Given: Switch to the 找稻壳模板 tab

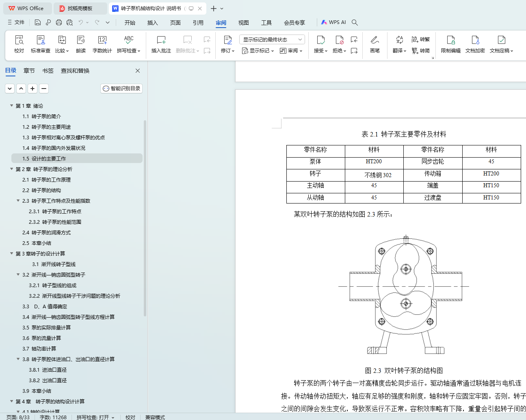Looking at the screenshot, I should (x=80, y=8).
